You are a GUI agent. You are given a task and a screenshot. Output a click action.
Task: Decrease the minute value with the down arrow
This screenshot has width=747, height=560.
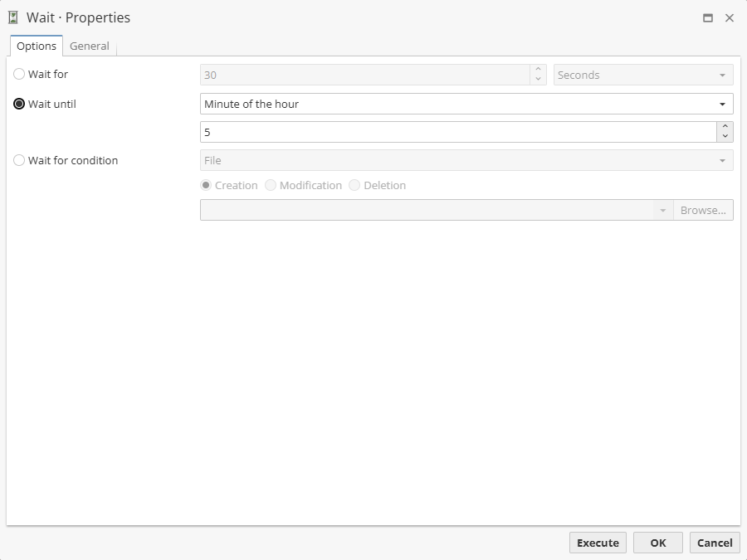point(725,136)
